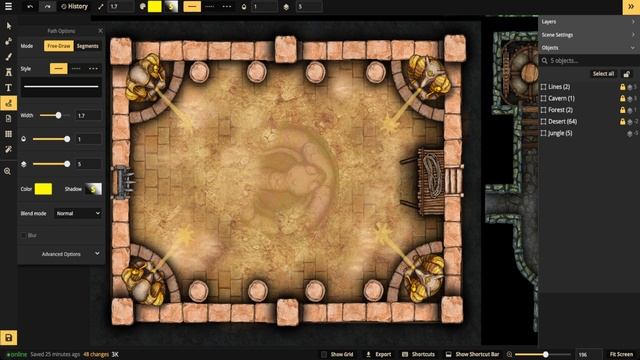Select the Text tool
640x360 pixels.
point(9,88)
